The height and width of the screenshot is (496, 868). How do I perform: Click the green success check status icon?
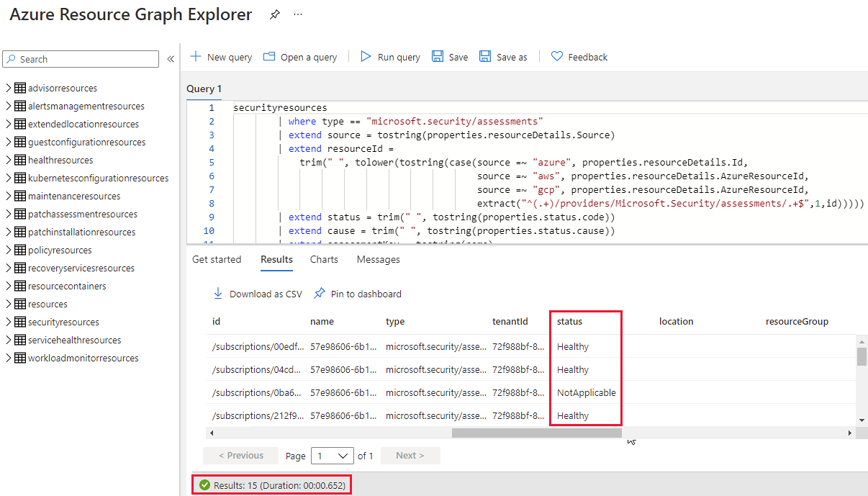click(205, 485)
